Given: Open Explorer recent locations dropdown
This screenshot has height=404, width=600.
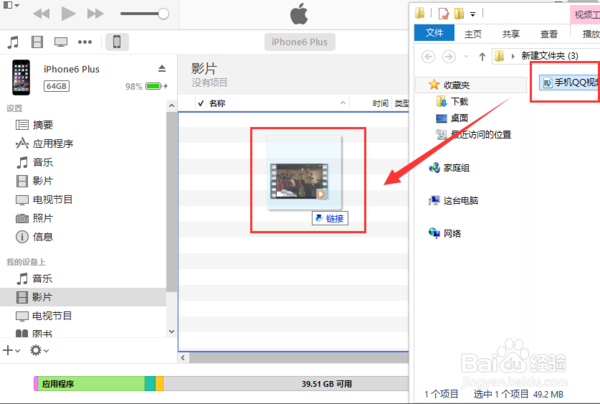Looking at the screenshot, I should (466, 57).
